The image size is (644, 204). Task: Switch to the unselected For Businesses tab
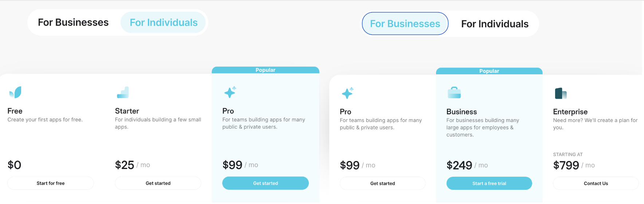(73, 23)
